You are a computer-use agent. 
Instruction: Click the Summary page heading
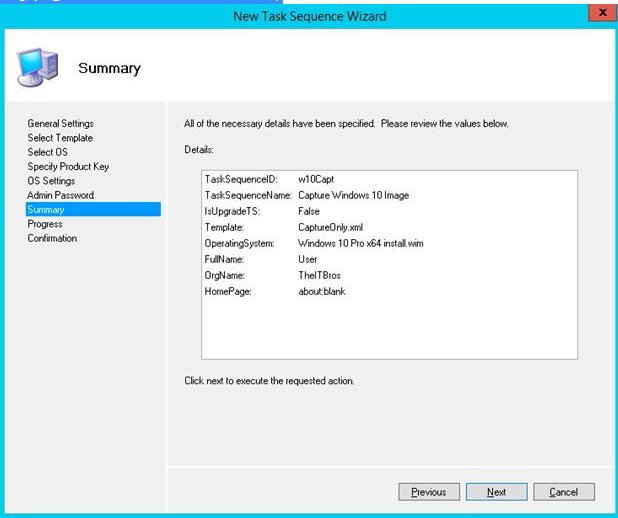point(109,68)
